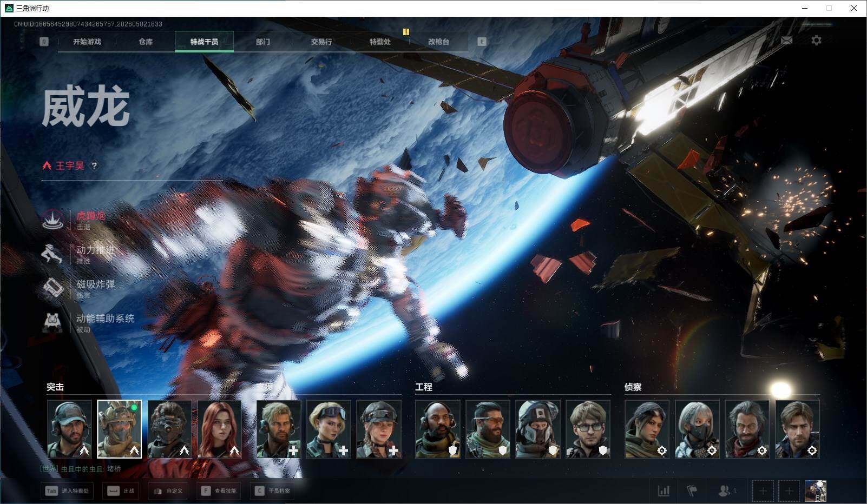Select the 虎蹲炮 skill icon
Viewport: 867px width, 504px height.
click(53, 220)
